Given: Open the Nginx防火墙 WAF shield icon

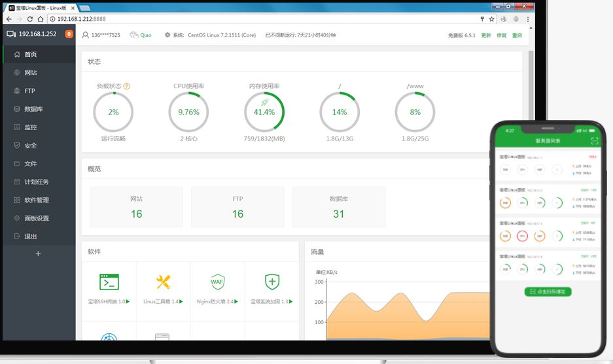Looking at the screenshot, I should pos(217,282).
